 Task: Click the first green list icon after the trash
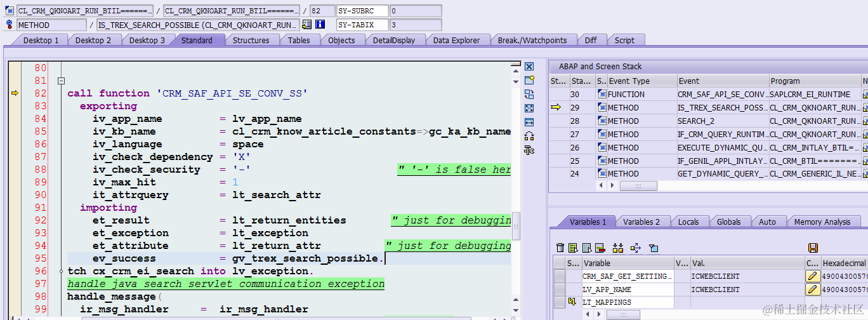pos(573,248)
